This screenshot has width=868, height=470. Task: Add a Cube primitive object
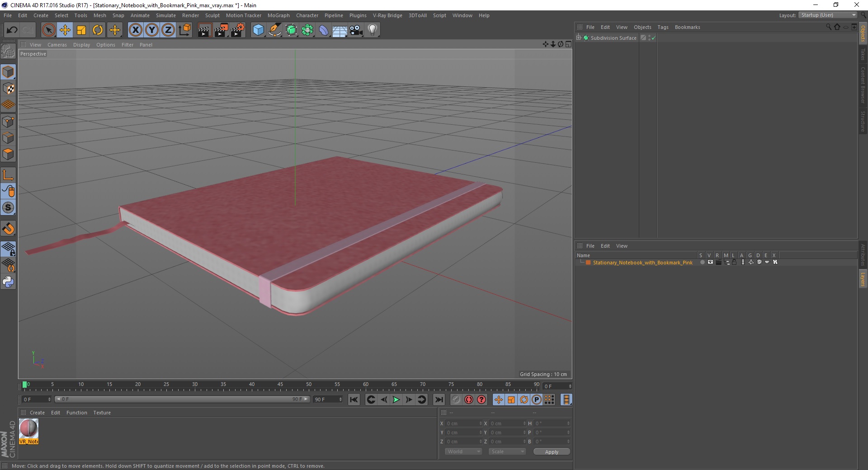point(258,30)
